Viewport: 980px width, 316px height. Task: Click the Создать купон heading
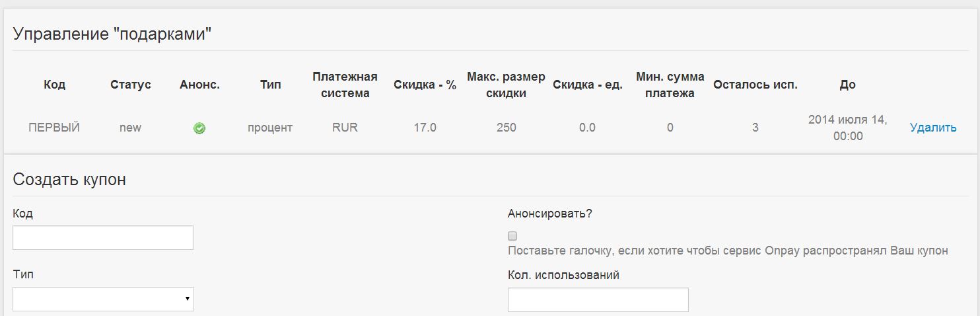coord(69,180)
